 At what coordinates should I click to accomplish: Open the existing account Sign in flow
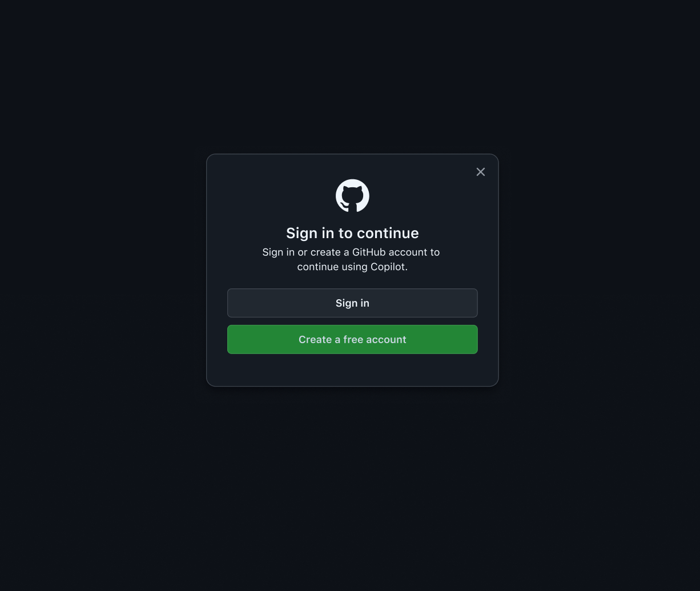[352, 303]
